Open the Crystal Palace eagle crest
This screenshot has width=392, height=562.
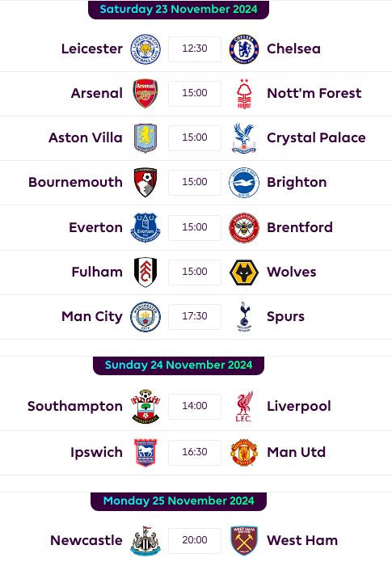[x=244, y=138]
